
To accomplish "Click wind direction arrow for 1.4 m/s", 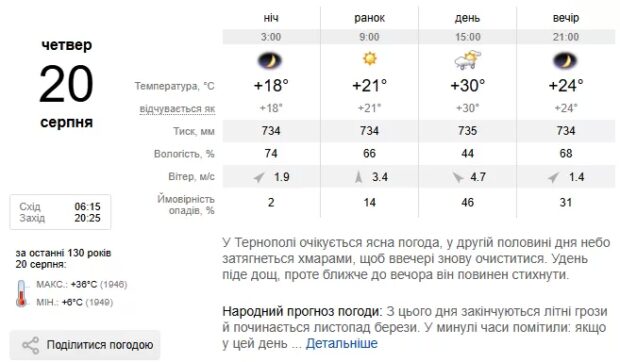I will point(554,177).
